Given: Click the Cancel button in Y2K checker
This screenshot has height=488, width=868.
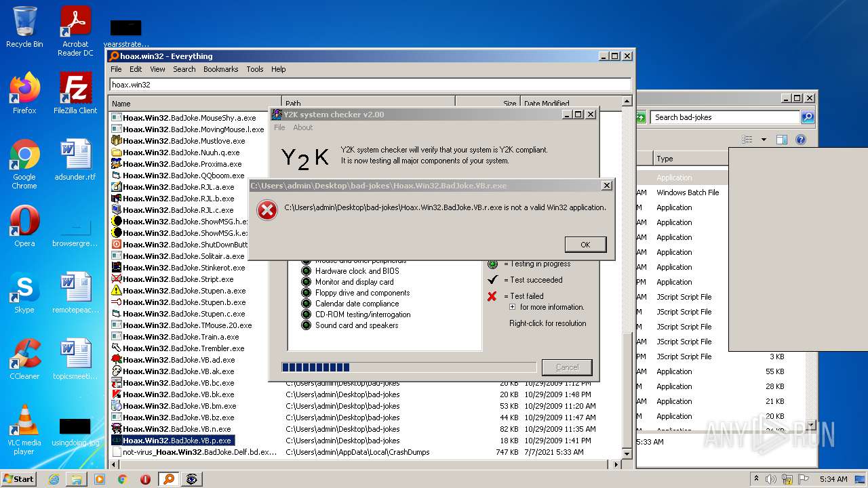Looking at the screenshot, I should point(567,367).
